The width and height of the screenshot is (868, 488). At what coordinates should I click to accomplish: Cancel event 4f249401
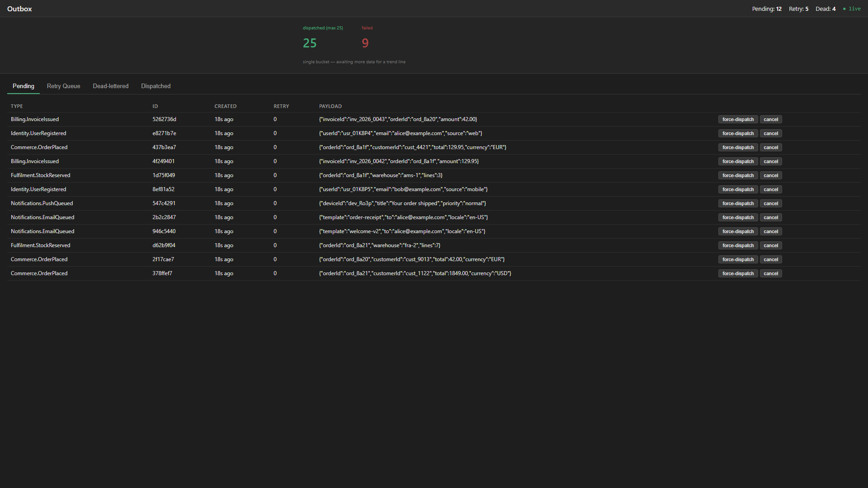(771, 161)
